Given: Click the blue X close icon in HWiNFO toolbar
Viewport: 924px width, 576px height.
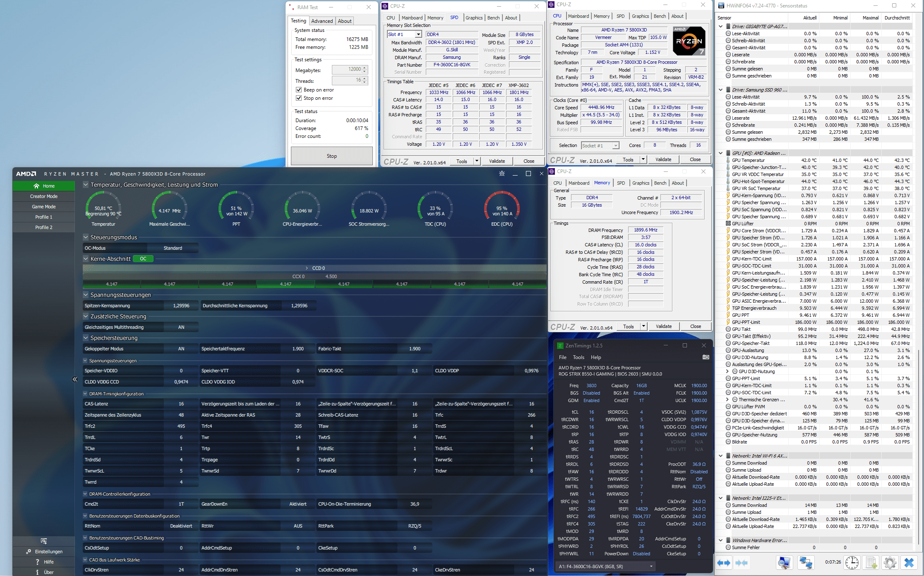Looking at the screenshot, I should 909,562.
